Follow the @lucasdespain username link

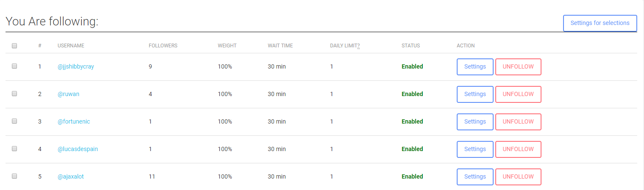point(78,149)
